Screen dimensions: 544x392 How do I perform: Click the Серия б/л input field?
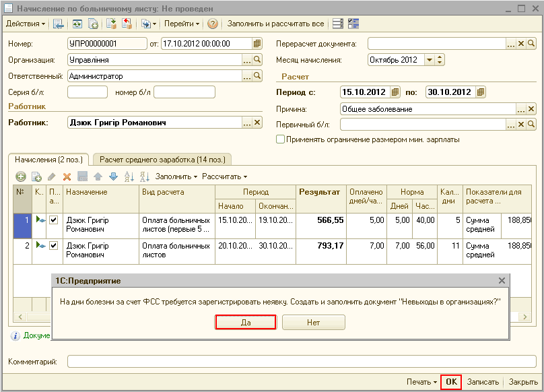pyautogui.click(x=88, y=92)
